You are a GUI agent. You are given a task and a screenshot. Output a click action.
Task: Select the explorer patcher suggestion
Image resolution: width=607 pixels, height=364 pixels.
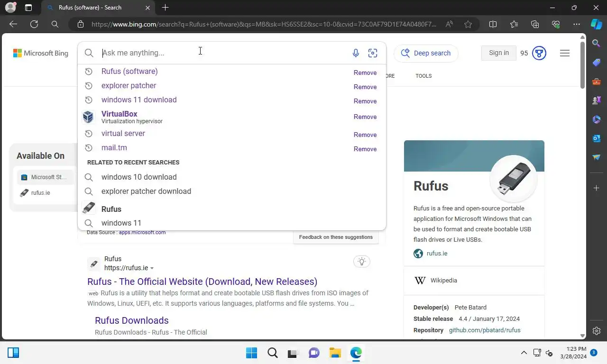pos(129,86)
